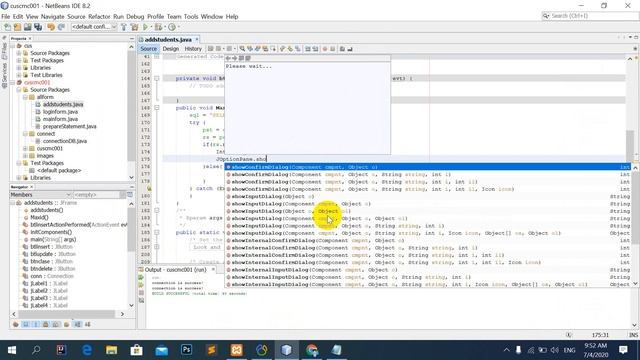
Task: Select the Source view tab
Action: pyautogui.click(x=149, y=49)
